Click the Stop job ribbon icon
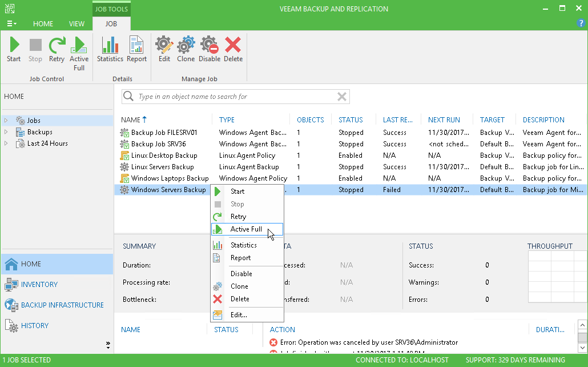 click(x=35, y=49)
